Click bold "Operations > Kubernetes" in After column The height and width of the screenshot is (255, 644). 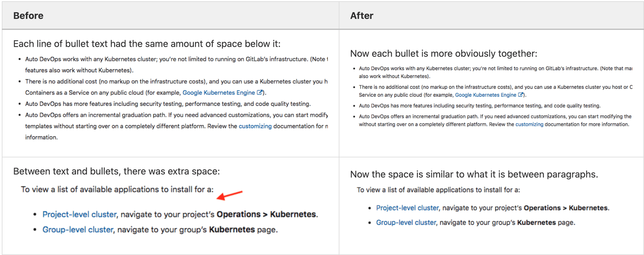coord(566,208)
